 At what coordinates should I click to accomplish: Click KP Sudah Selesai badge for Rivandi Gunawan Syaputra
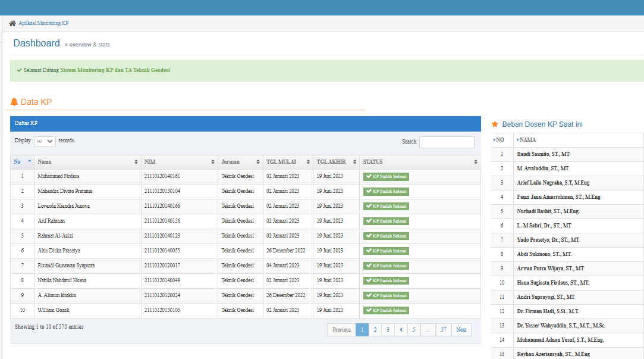(386, 266)
